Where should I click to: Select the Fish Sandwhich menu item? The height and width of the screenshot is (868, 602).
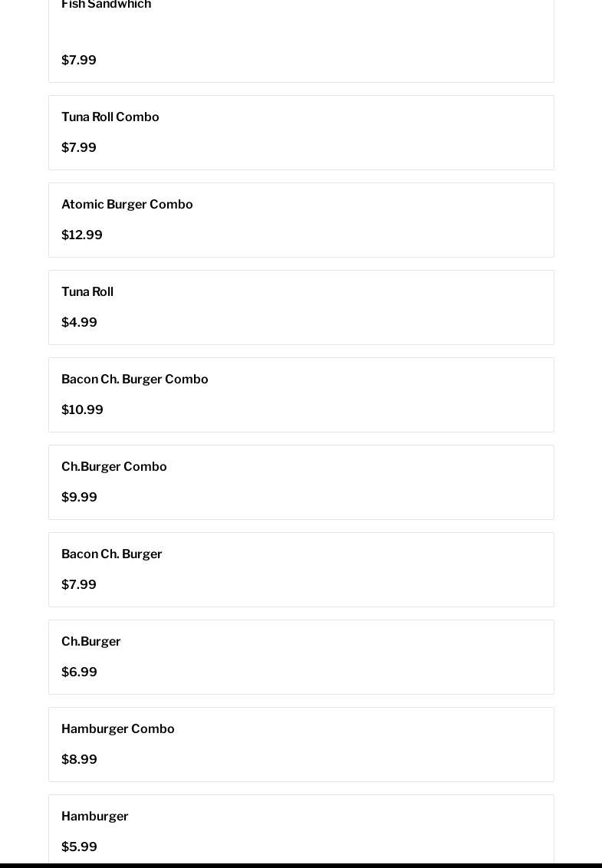[301, 41]
